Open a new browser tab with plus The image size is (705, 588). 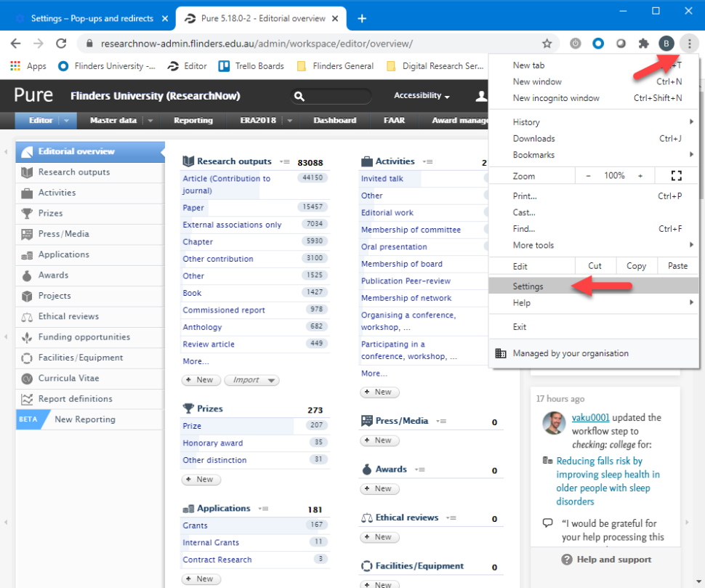click(361, 18)
